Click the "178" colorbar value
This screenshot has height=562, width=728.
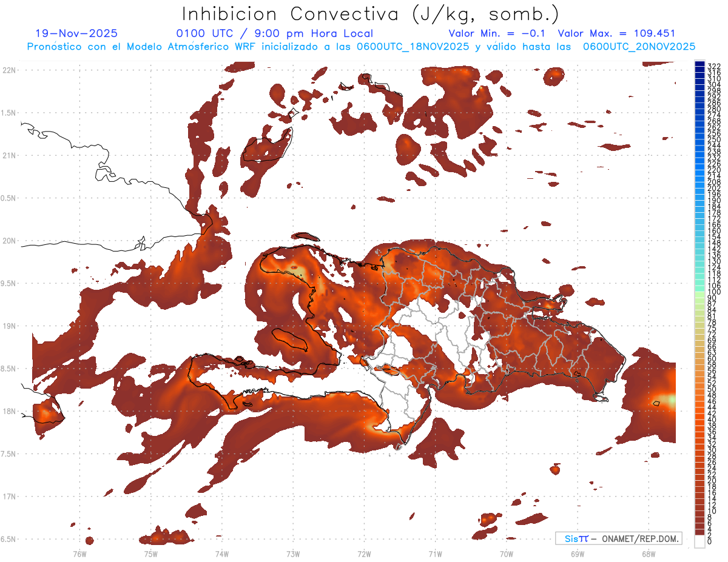coord(714,213)
